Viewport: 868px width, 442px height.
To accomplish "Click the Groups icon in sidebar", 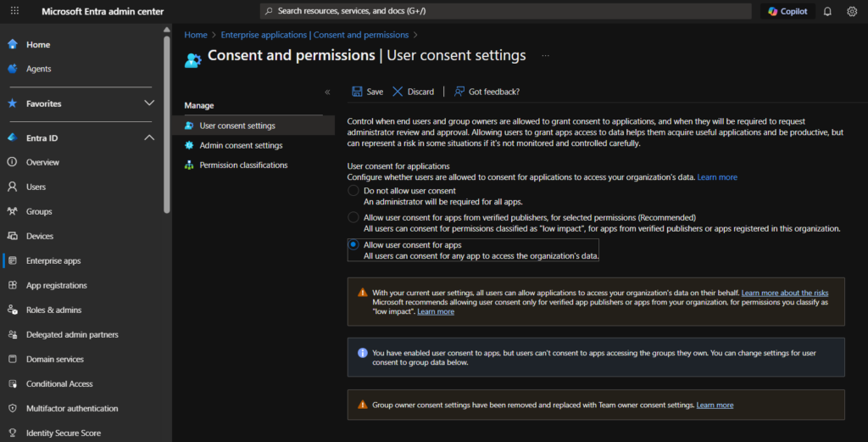I will click(12, 211).
